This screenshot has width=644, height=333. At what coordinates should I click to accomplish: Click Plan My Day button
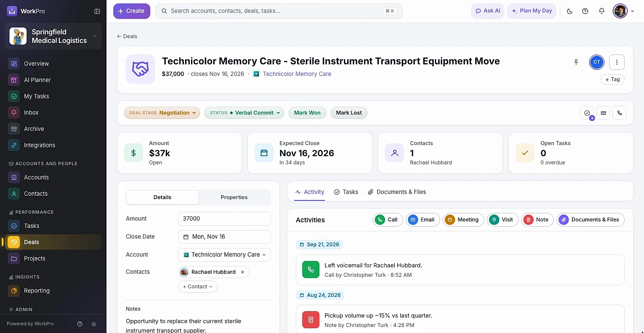532,11
